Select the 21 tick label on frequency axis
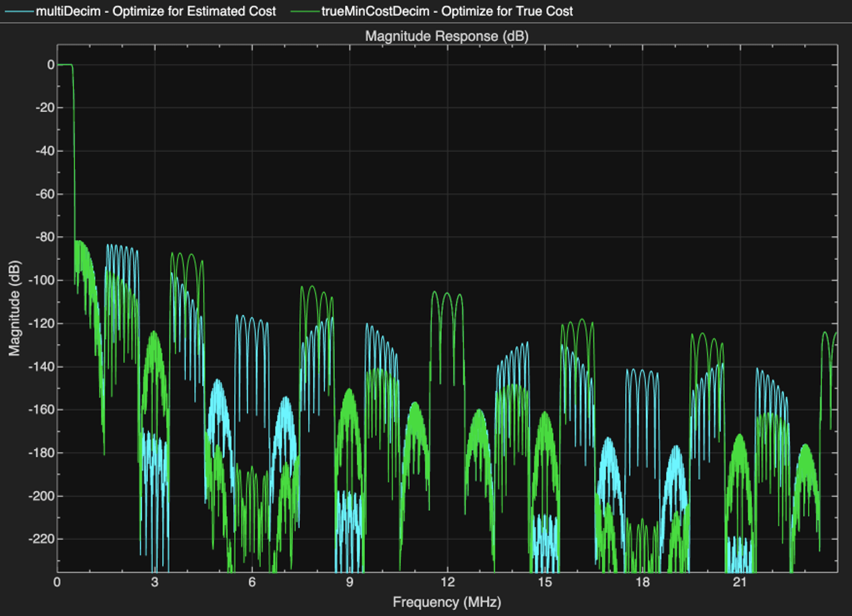Screen dimensions: 852x616 (x=740, y=582)
